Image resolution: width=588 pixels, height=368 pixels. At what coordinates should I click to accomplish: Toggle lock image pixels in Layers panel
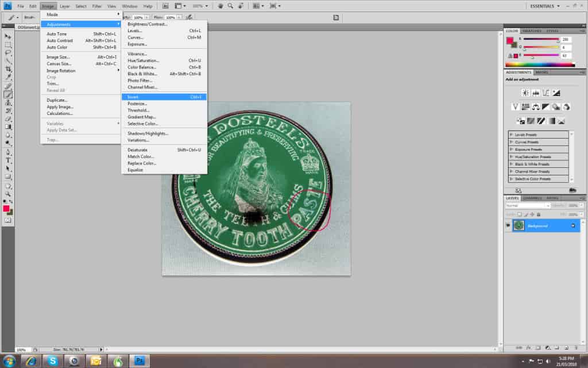(x=526, y=214)
